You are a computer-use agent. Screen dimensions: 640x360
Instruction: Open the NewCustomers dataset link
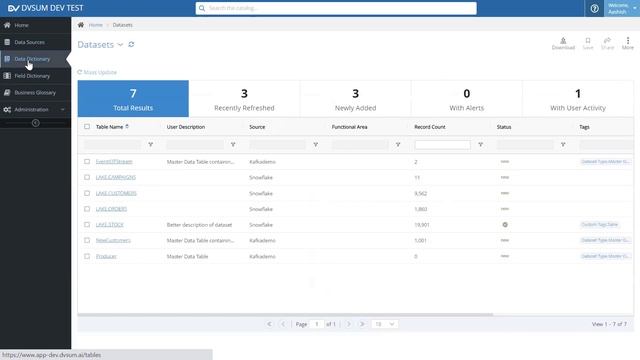click(113, 240)
